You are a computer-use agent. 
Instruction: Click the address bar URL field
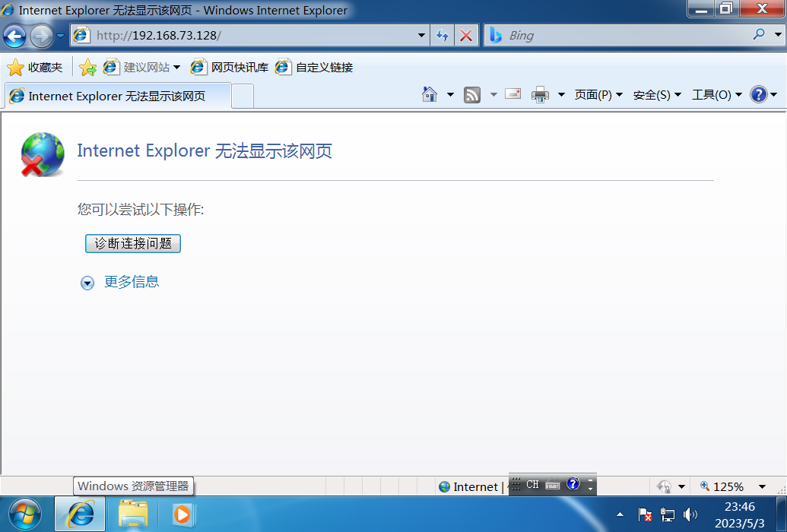click(x=250, y=36)
